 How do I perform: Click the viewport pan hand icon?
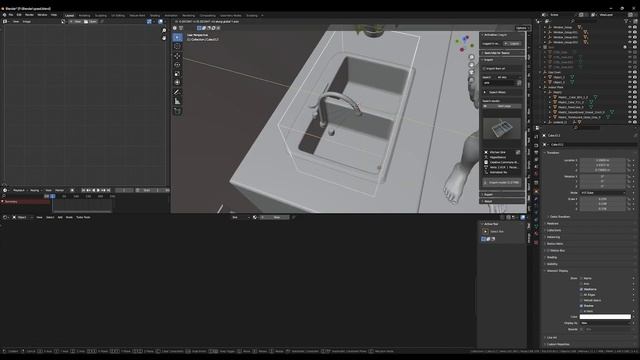coord(471,65)
